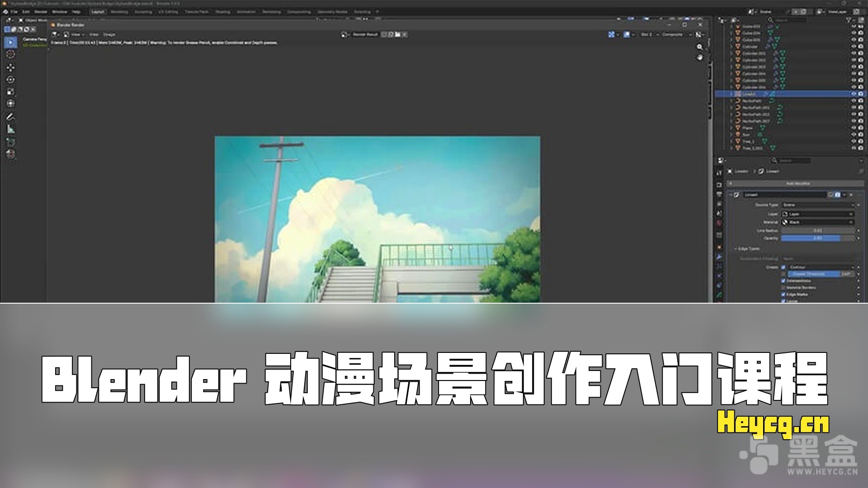This screenshot has width=868, height=488.
Task: Enable the Material Borders checkbox
Action: [x=783, y=287]
